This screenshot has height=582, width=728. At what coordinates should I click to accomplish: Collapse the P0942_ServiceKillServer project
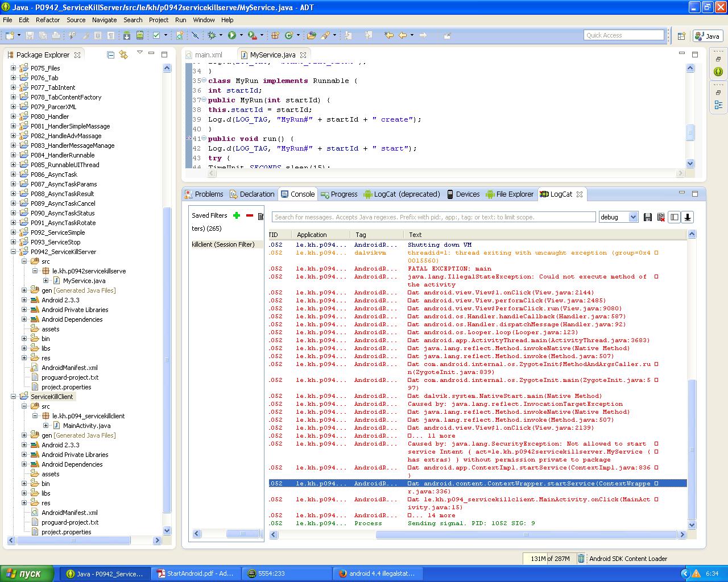tap(14, 252)
